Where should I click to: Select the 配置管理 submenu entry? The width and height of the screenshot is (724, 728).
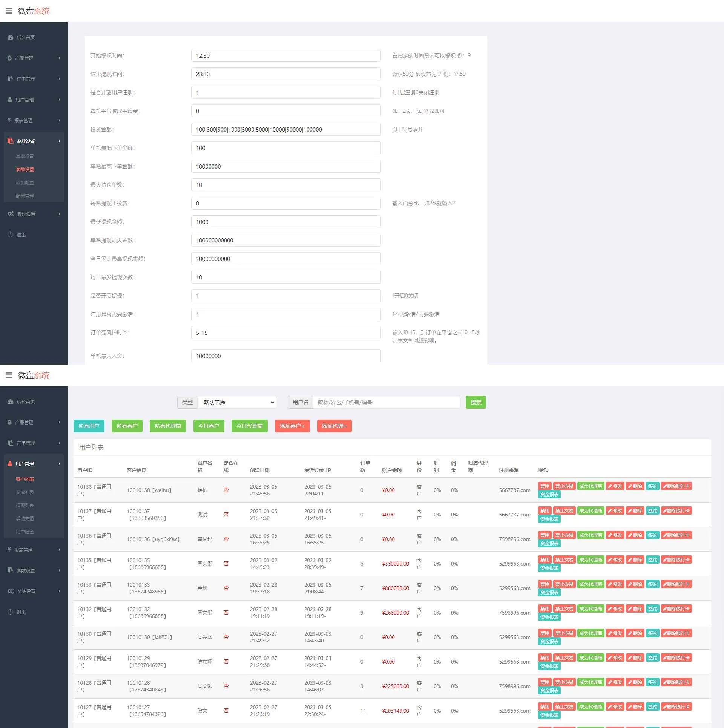coord(25,196)
